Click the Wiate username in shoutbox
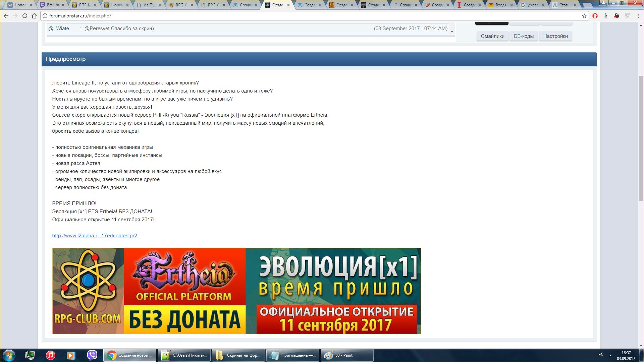 (x=62, y=28)
